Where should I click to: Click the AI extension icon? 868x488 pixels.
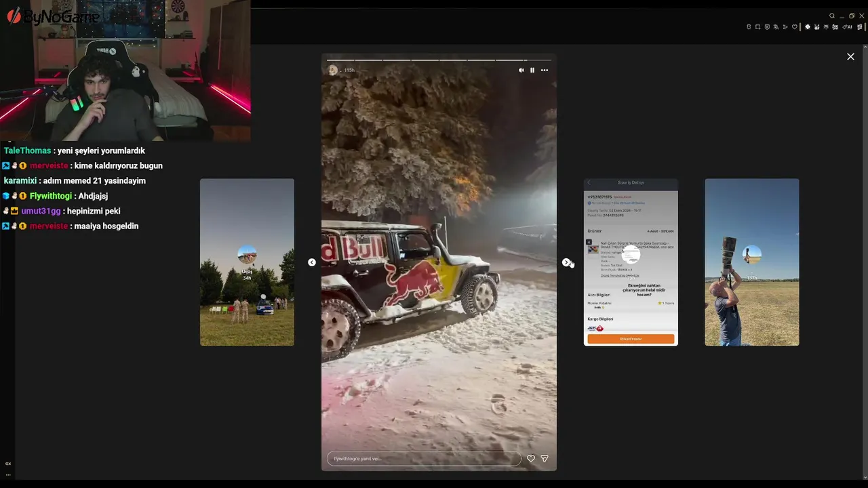(848, 27)
